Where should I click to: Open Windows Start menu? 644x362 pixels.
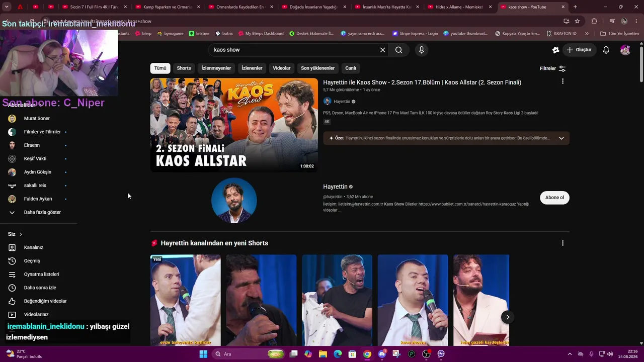(203, 354)
